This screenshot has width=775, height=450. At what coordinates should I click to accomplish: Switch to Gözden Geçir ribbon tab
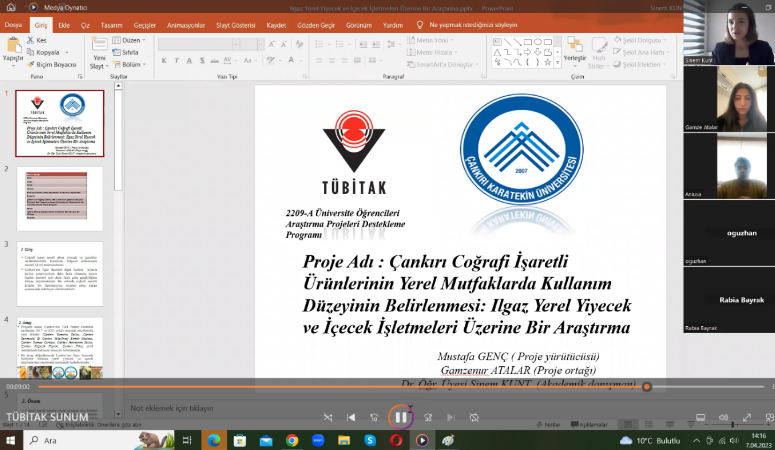(316, 25)
